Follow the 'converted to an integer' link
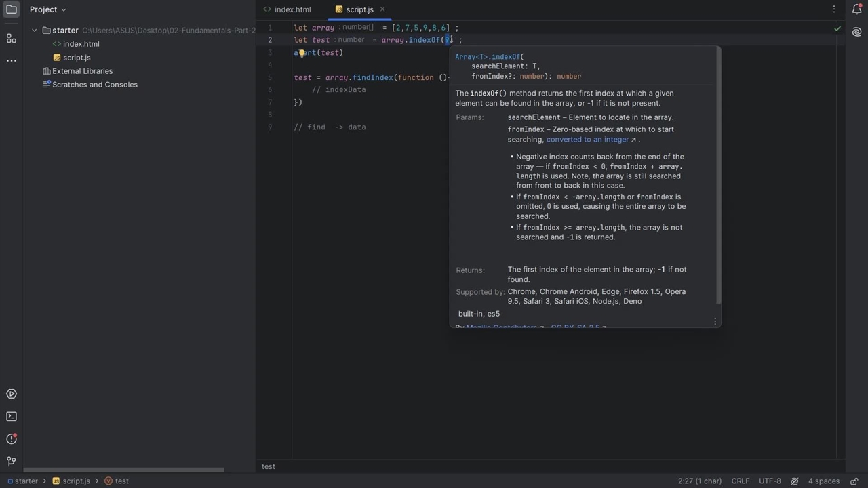868x488 pixels. [x=587, y=140]
